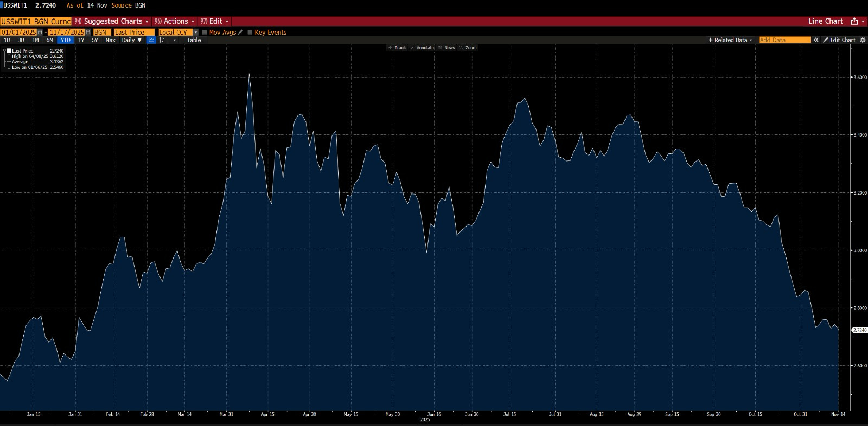Switch to 6M time range
The height and width of the screenshot is (426, 868).
coord(50,40)
